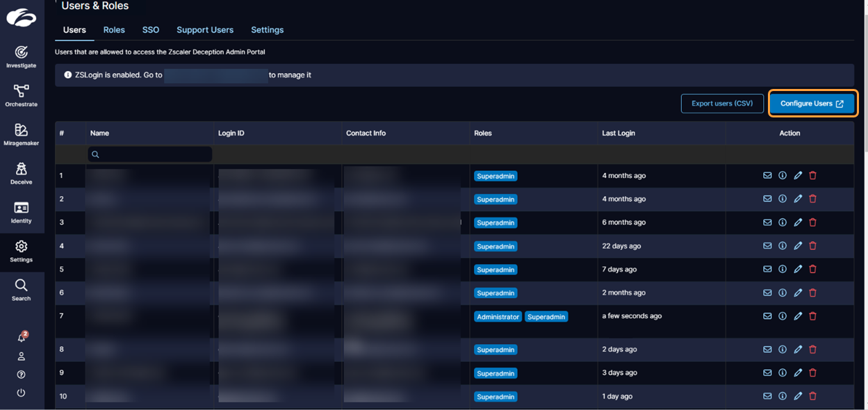Open the user profile sidebar icon
Image resolution: width=868 pixels, height=410 pixels.
point(21,355)
